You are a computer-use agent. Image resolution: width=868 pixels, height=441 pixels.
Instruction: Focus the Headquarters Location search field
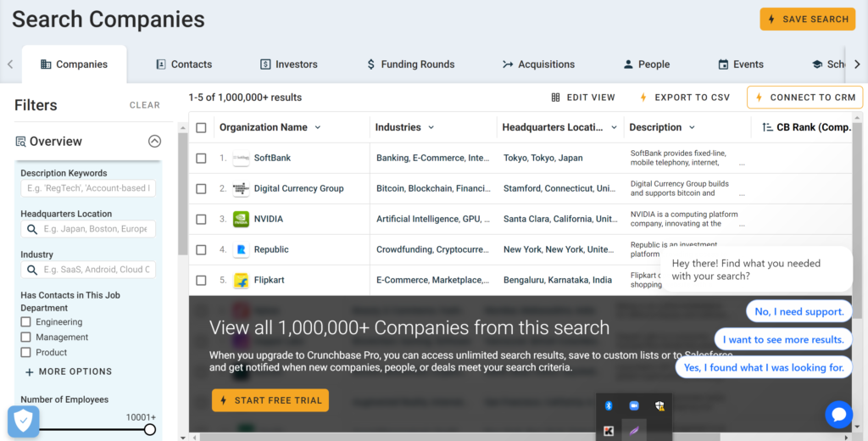(x=88, y=229)
